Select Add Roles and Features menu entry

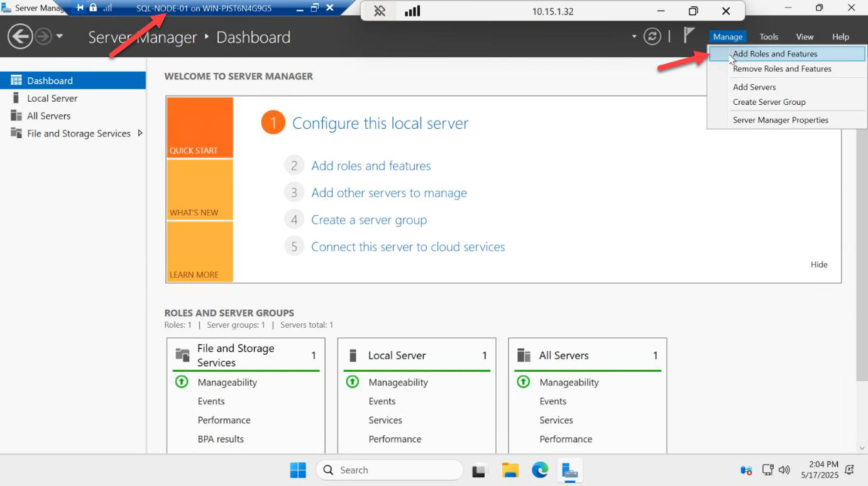click(788, 54)
